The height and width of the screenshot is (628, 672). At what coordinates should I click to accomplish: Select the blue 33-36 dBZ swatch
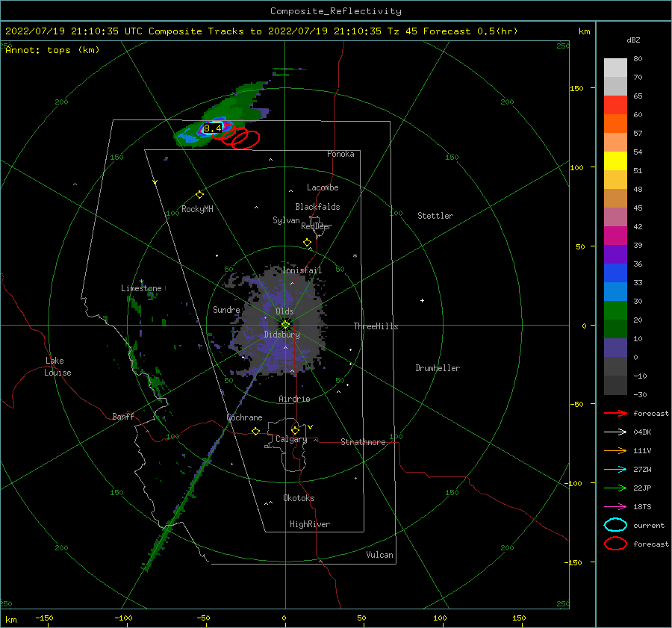(x=615, y=273)
